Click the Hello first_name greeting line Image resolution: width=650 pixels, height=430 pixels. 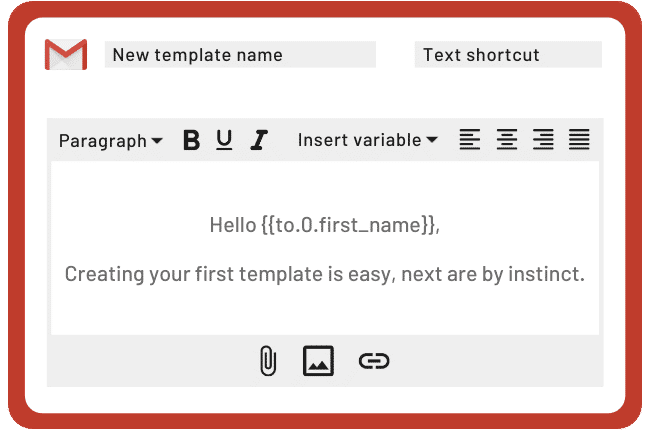pos(325,225)
